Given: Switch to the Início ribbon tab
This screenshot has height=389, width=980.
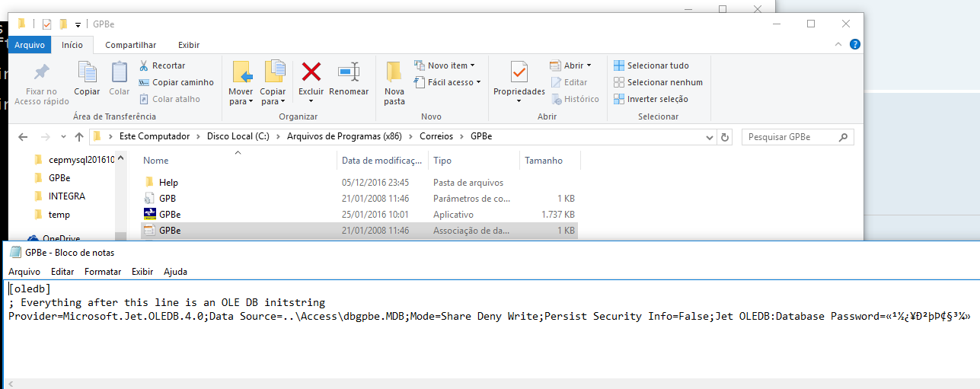Looking at the screenshot, I should (72, 45).
